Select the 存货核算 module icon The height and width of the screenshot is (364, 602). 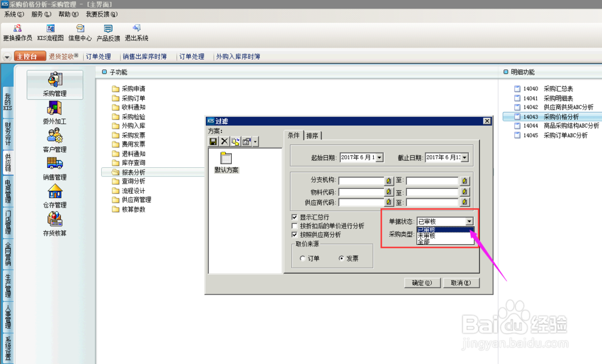(x=55, y=224)
